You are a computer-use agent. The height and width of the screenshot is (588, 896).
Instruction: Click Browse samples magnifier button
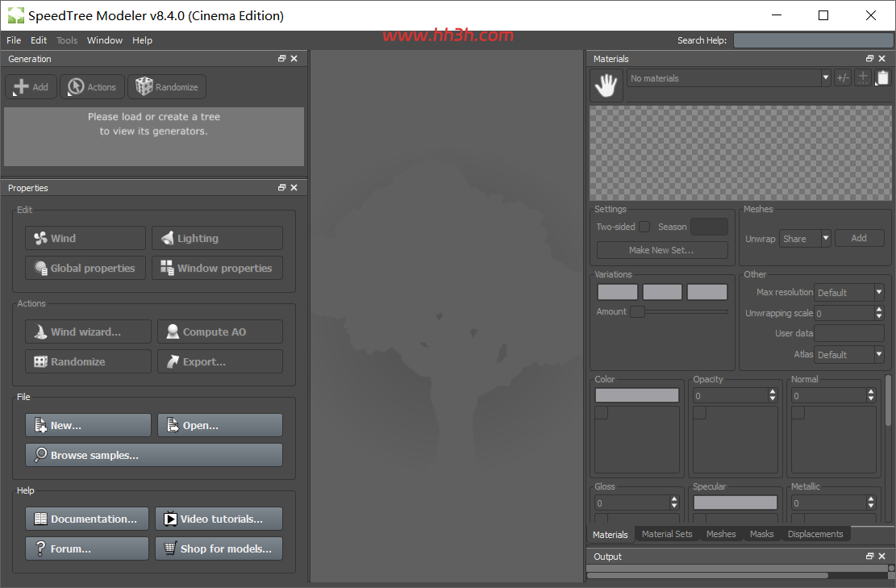pos(154,455)
